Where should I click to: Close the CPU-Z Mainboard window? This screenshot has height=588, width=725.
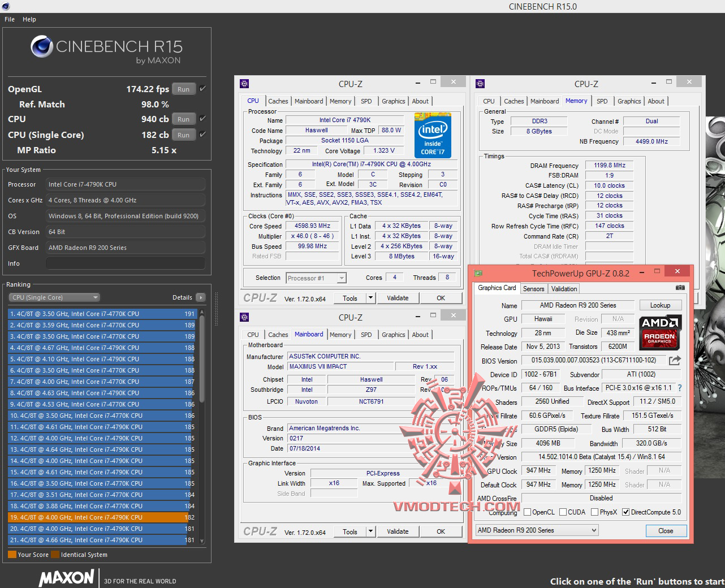[454, 315]
